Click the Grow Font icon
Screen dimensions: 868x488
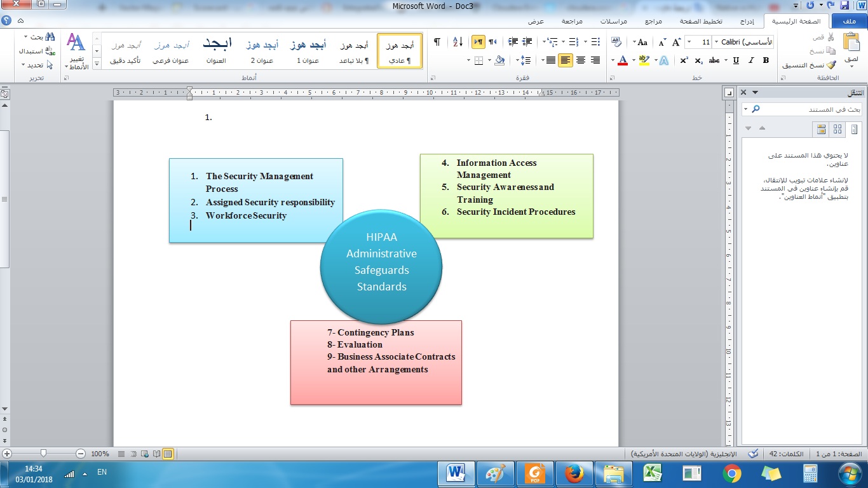(676, 42)
